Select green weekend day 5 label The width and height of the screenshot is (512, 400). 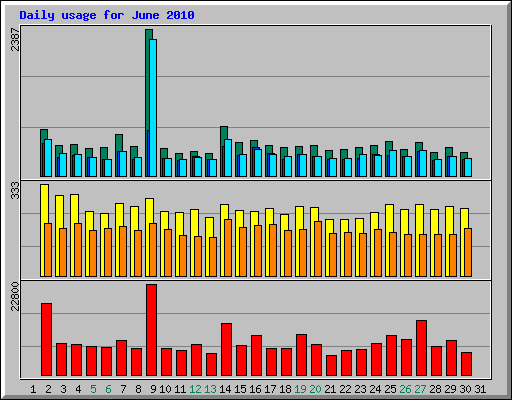[x=93, y=389]
